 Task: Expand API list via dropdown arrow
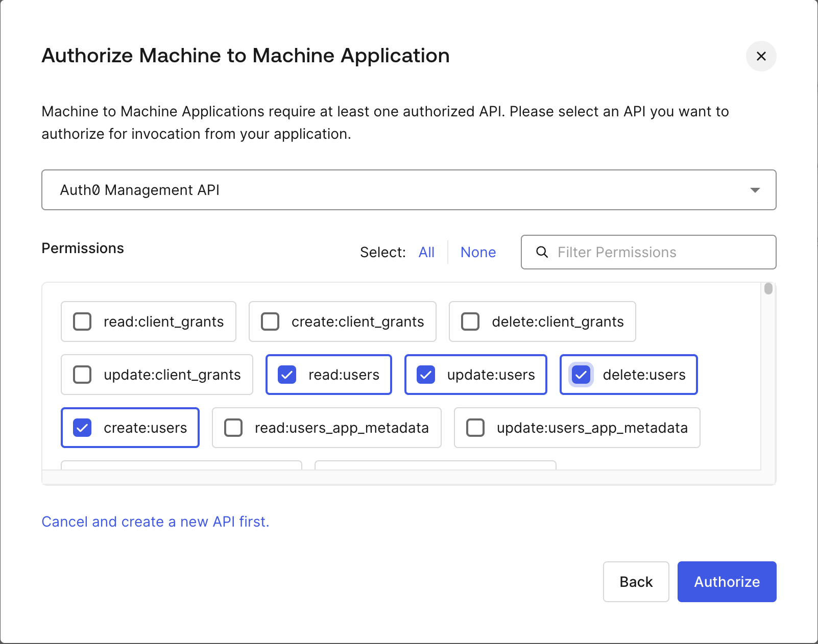755,190
